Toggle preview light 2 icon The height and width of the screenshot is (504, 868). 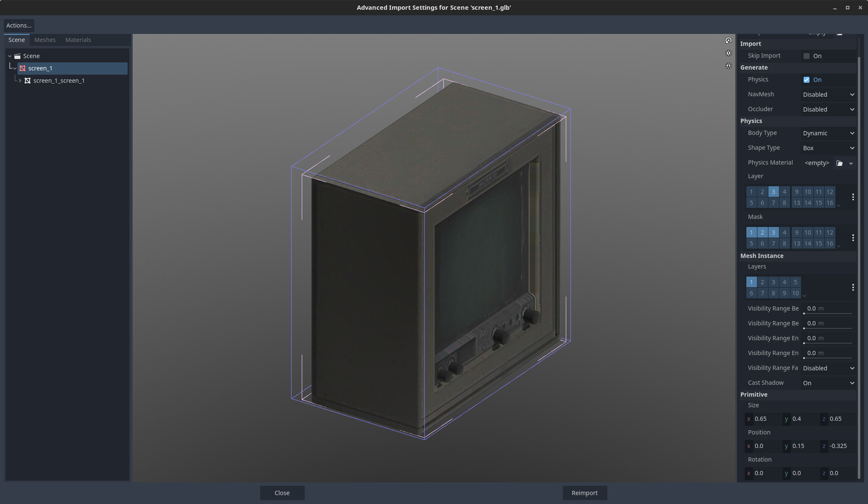click(728, 66)
